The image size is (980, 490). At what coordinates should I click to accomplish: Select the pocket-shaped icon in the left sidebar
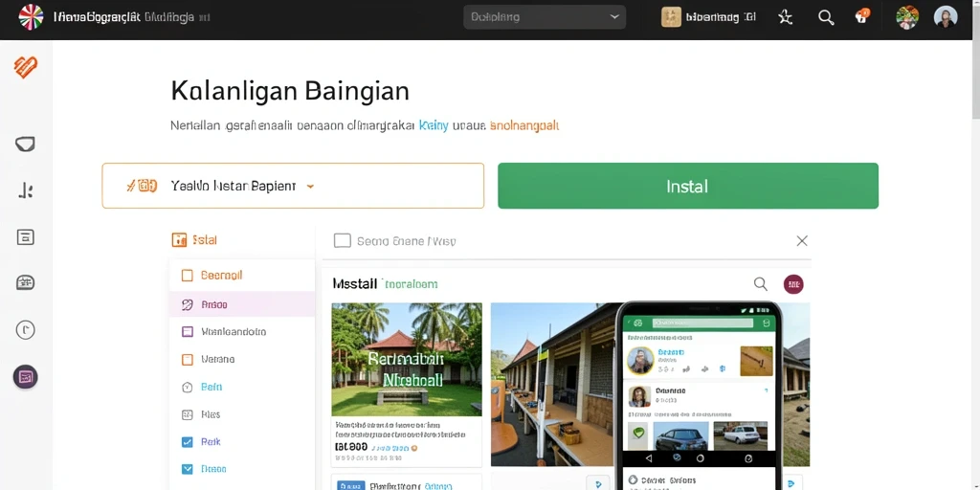point(25,145)
